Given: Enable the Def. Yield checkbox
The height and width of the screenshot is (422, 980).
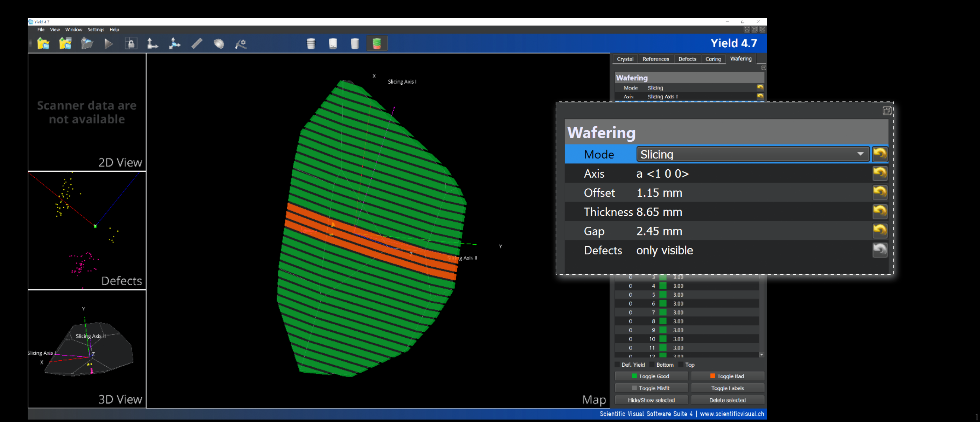Looking at the screenshot, I should (x=618, y=365).
